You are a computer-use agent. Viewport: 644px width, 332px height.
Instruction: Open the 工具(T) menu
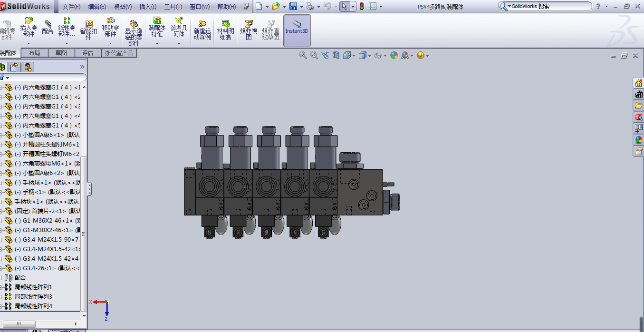pyautogui.click(x=173, y=7)
